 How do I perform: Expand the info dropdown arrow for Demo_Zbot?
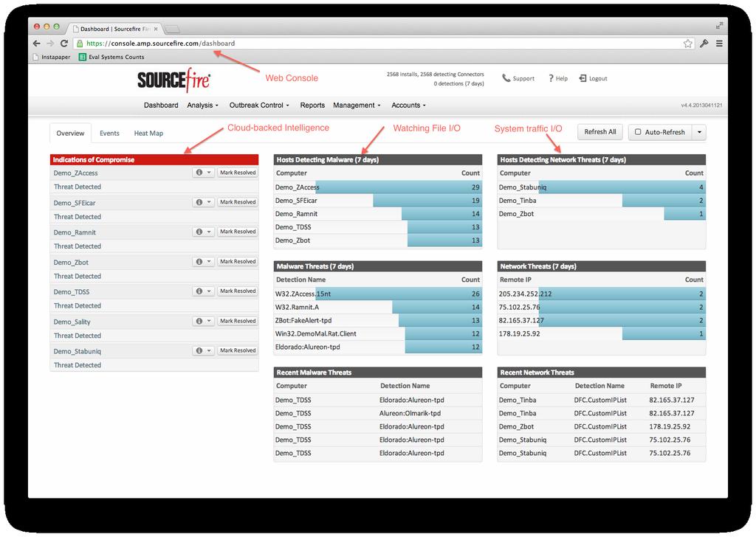[x=209, y=262]
